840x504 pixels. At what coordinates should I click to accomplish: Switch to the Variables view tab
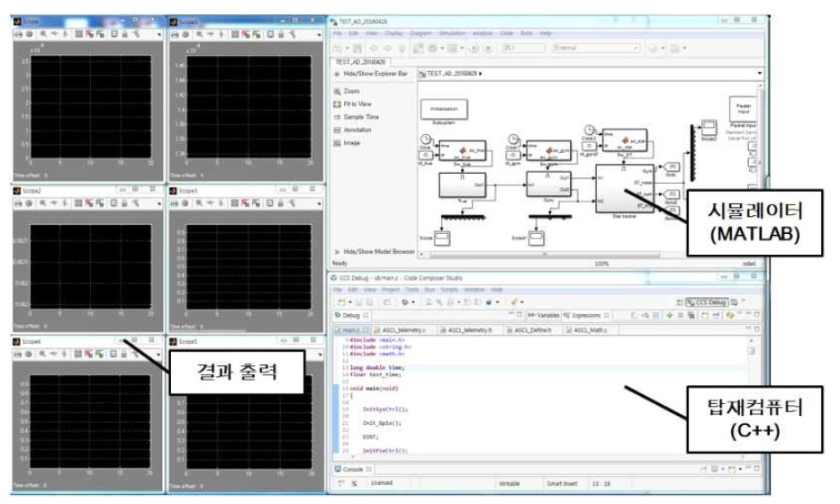543,316
